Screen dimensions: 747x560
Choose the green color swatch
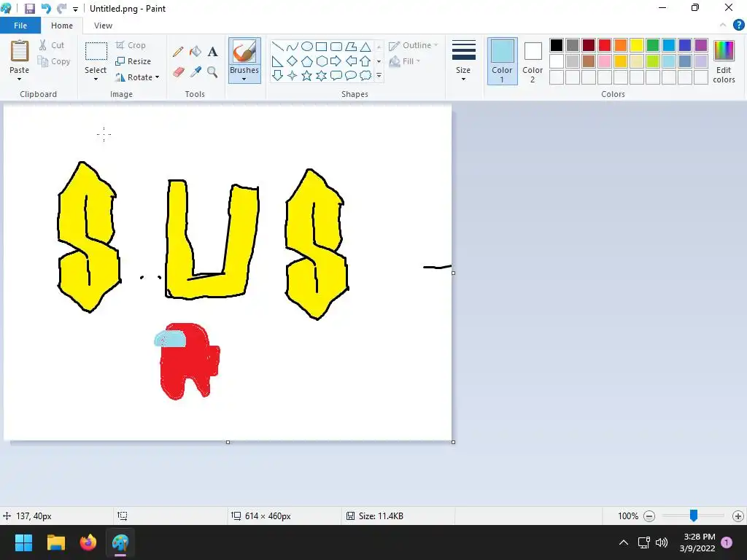tap(653, 45)
